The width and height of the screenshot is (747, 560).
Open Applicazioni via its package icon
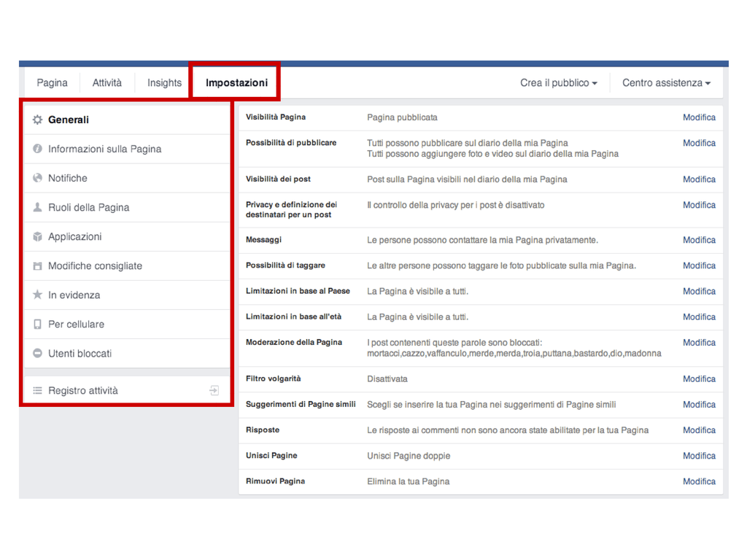(37, 236)
